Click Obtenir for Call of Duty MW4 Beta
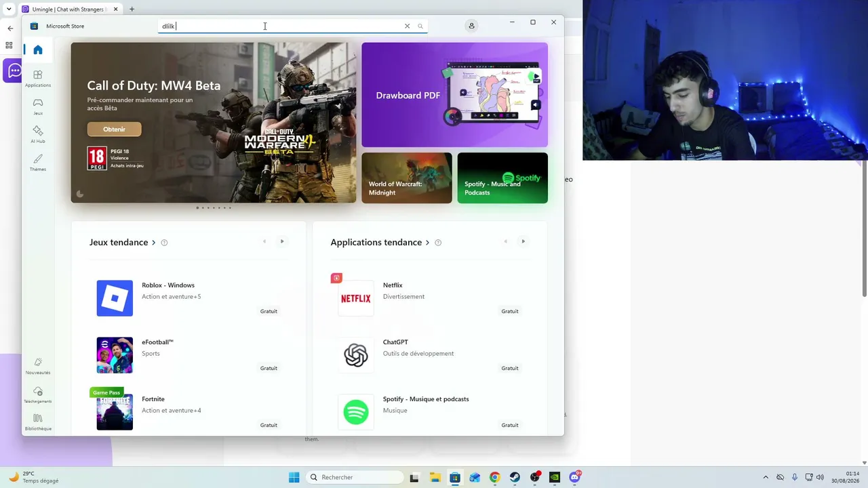 114,129
